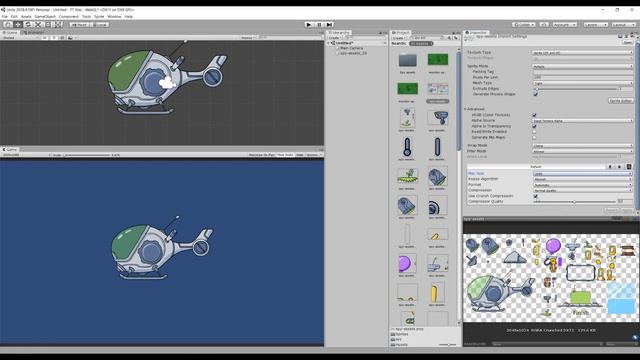Adjust the Extrude Edges slider
This screenshot has width=640, height=360.
click(575, 89)
